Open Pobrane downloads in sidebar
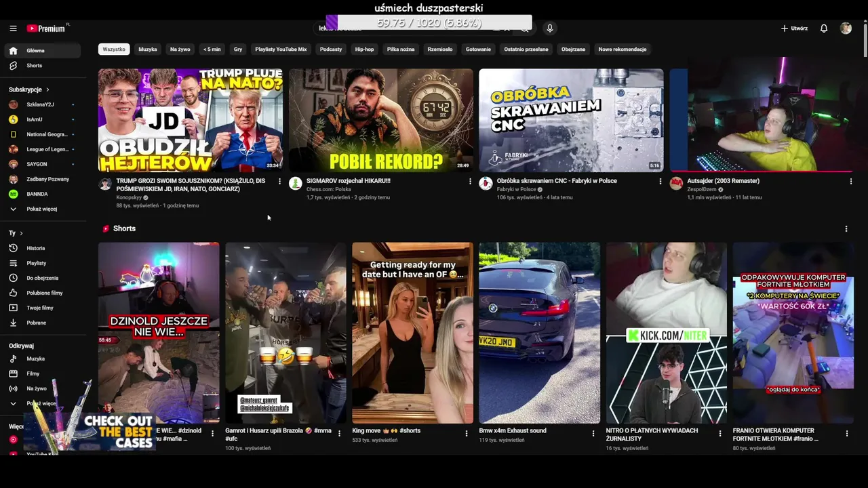 [x=42, y=323]
